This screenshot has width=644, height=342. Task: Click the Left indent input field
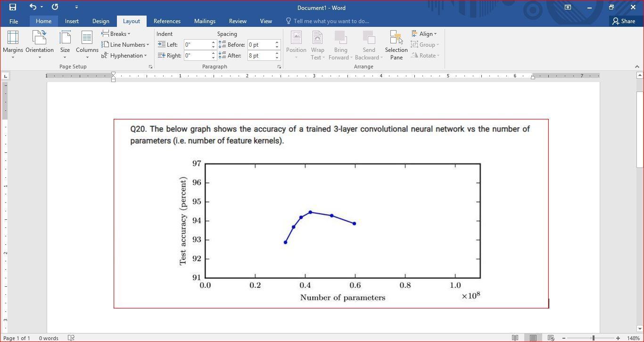pos(197,44)
